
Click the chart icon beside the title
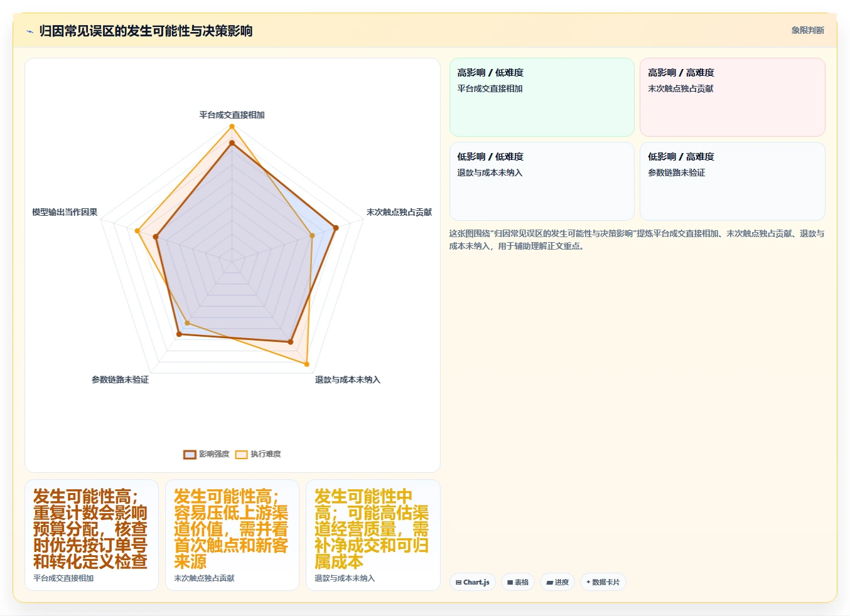tap(30, 31)
